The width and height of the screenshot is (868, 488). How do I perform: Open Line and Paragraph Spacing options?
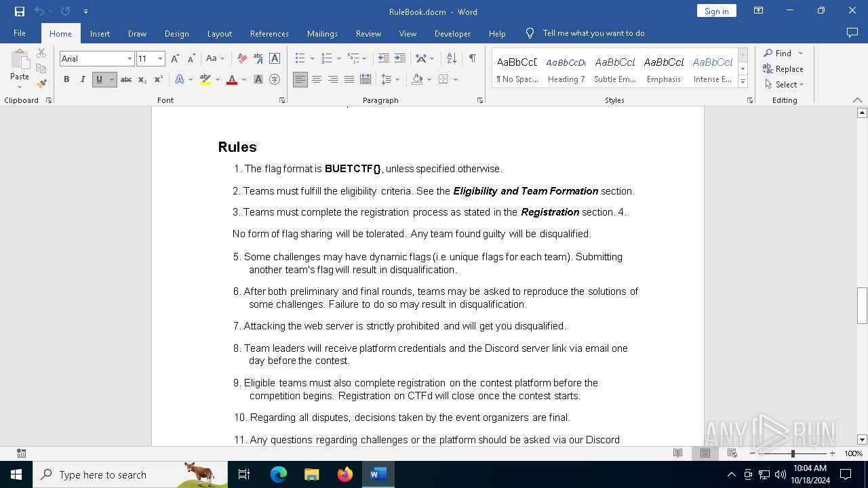click(x=387, y=79)
